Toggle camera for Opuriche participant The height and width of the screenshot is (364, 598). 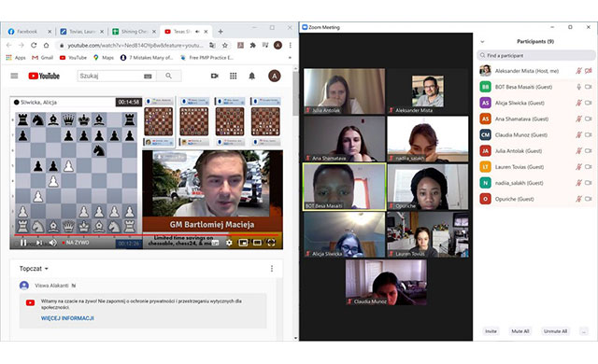coord(588,199)
